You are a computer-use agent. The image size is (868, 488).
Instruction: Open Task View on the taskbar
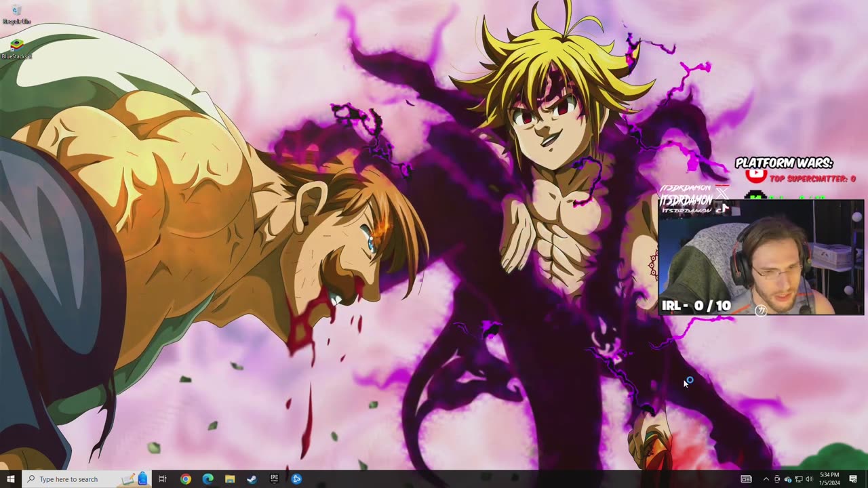[163, 479]
